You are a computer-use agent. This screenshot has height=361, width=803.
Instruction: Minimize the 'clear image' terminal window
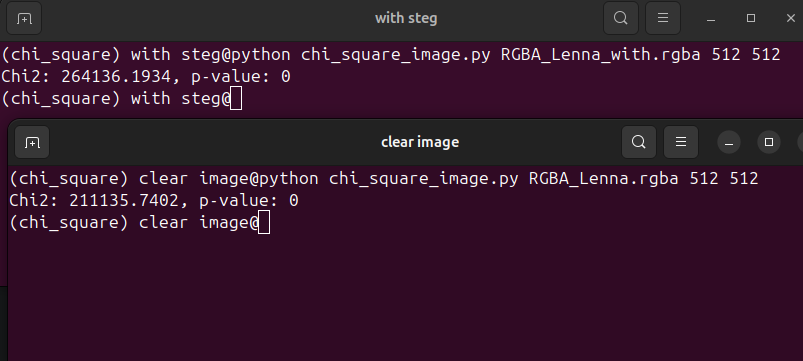tap(729, 142)
